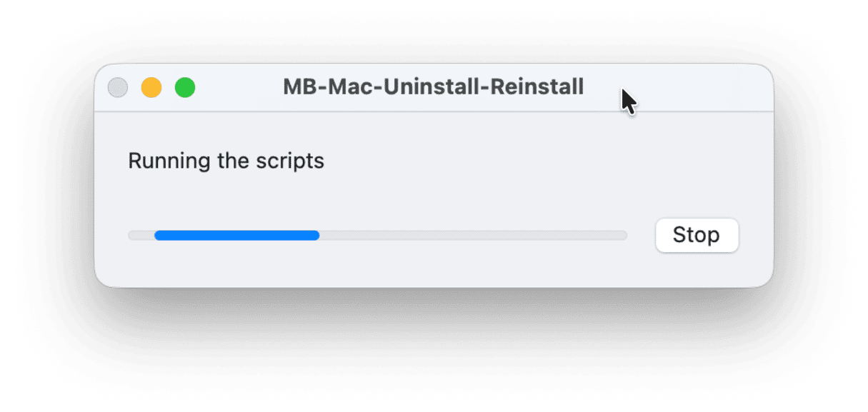Click the blue filled portion of progress bar
This screenshot has width=868, height=412.
click(x=236, y=236)
